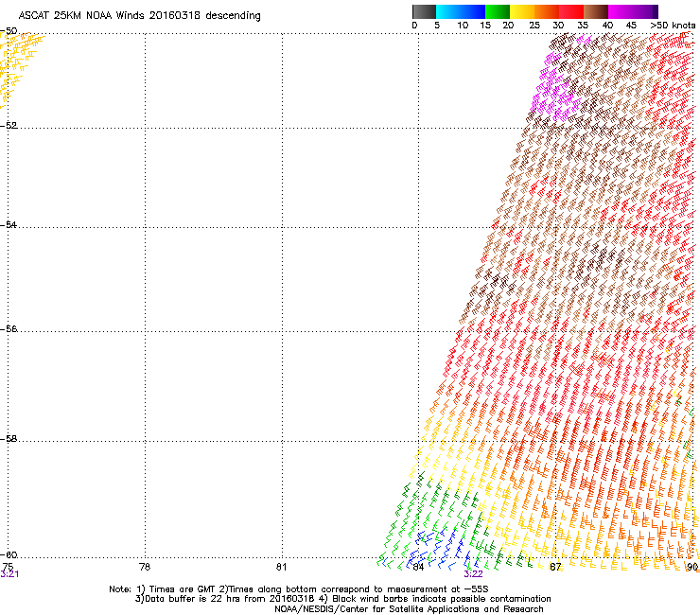The image size is (700, 615).
Task: Click longitude label '78'
Action: (145, 567)
